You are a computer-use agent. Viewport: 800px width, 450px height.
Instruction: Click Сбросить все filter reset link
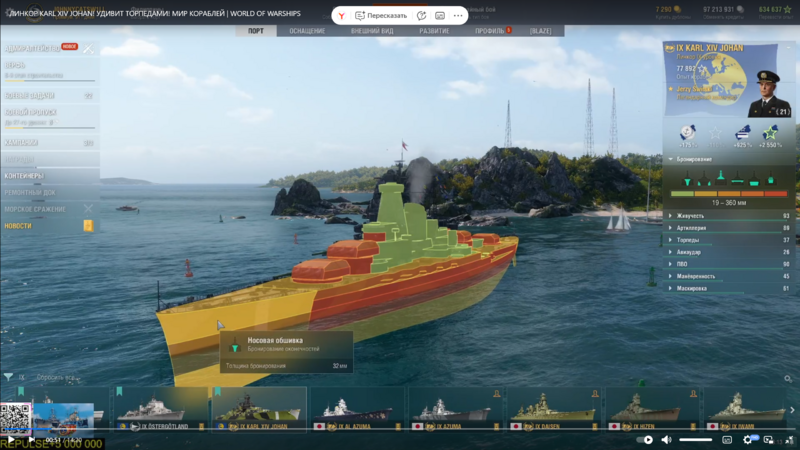pyautogui.click(x=56, y=378)
